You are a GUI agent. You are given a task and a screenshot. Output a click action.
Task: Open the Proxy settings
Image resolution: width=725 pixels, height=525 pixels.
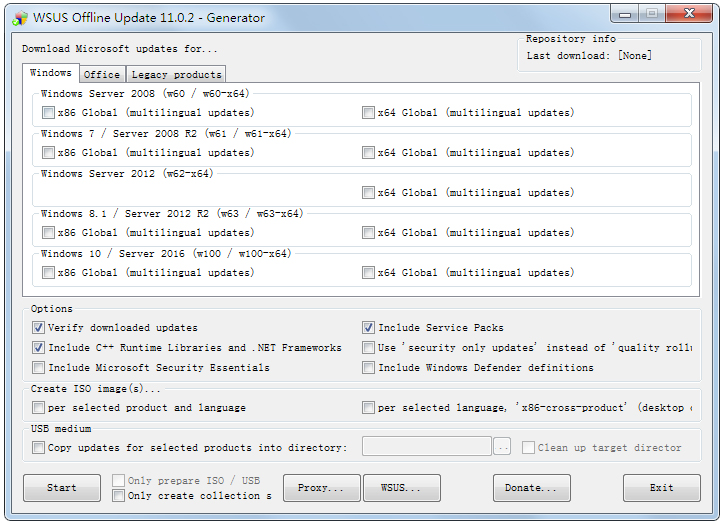[x=322, y=488]
